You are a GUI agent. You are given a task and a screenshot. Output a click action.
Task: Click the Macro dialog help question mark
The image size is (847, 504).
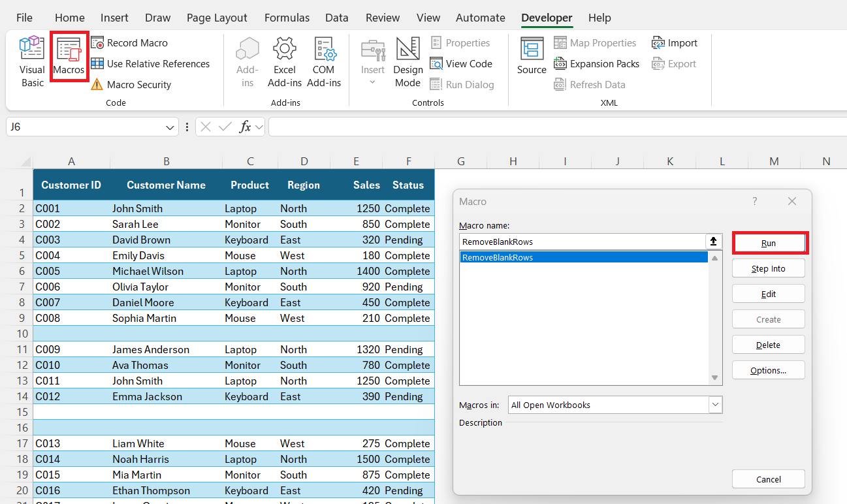point(755,201)
